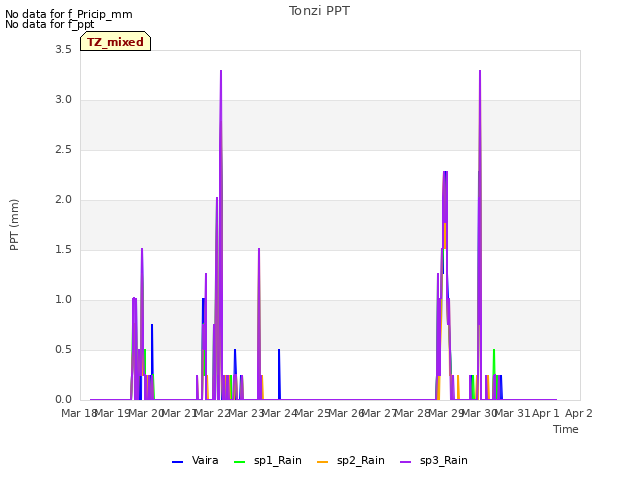Click the Mar 30 x-axis date label
Viewport: 640px width, 480px height.
click(x=479, y=413)
